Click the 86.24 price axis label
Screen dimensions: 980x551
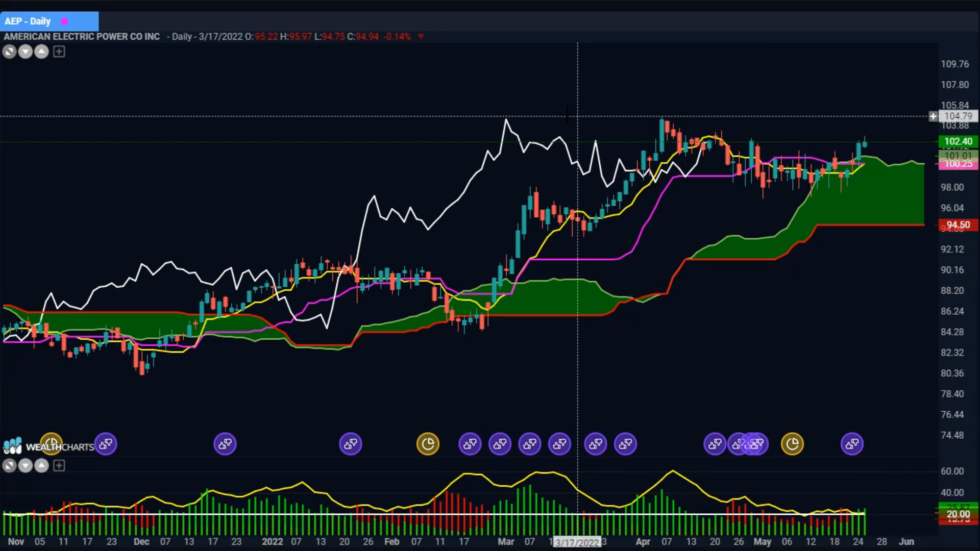click(952, 311)
